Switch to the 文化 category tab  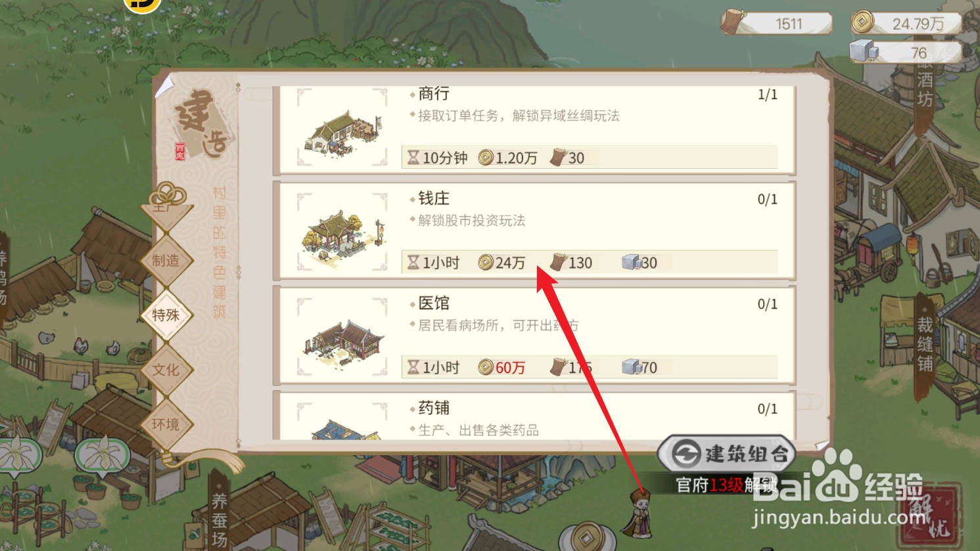[166, 370]
